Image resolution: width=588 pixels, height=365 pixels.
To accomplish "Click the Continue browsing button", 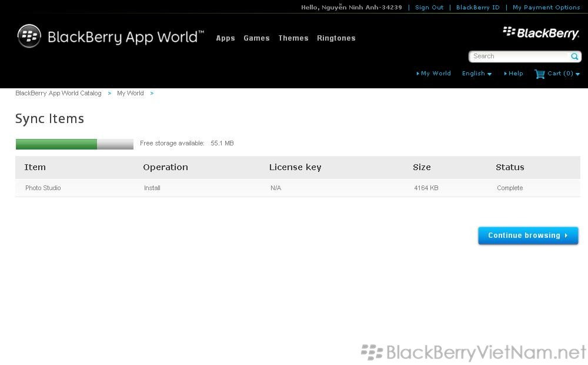I will click(x=528, y=235).
